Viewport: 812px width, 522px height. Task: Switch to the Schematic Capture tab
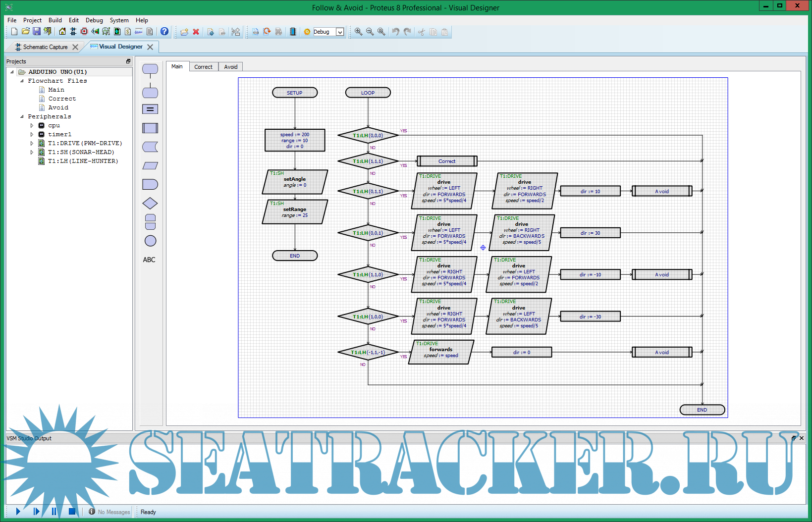pyautogui.click(x=45, y=47)
